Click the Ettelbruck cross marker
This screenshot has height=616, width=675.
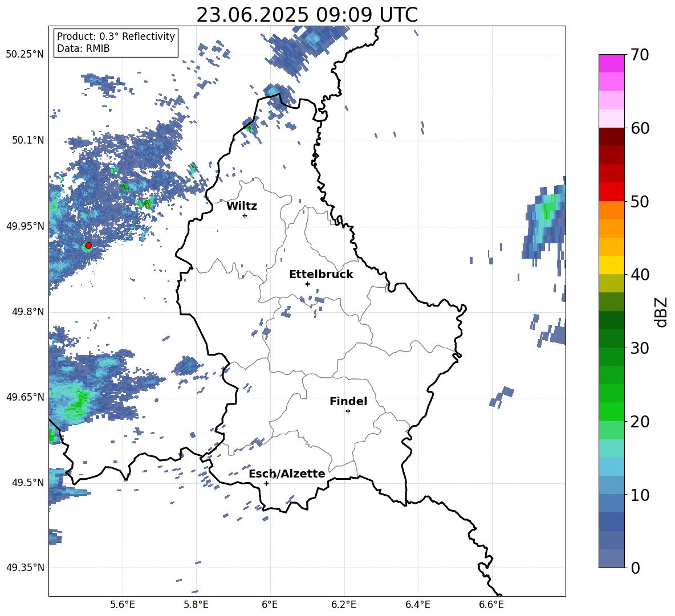pyautogui.click(x=307, y=284)
